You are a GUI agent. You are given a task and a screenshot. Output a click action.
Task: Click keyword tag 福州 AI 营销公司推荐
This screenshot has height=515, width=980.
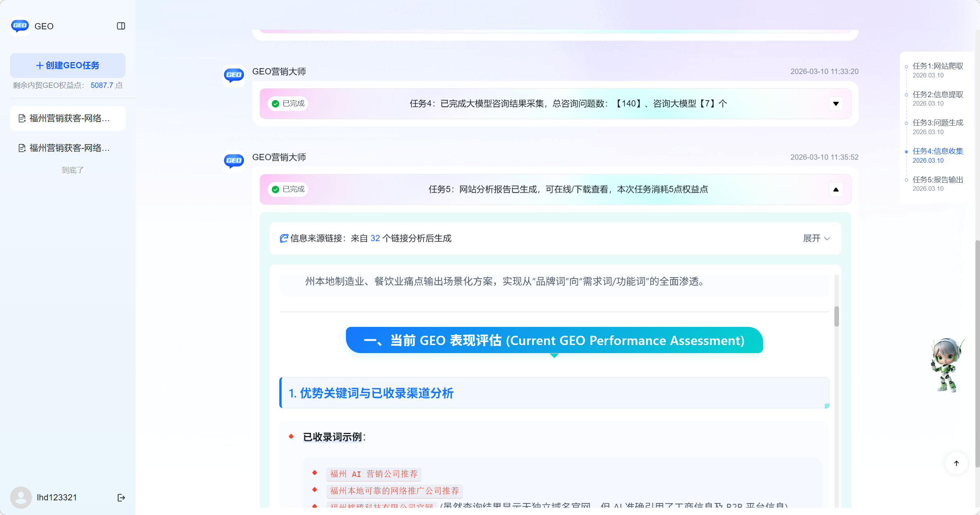373,474
